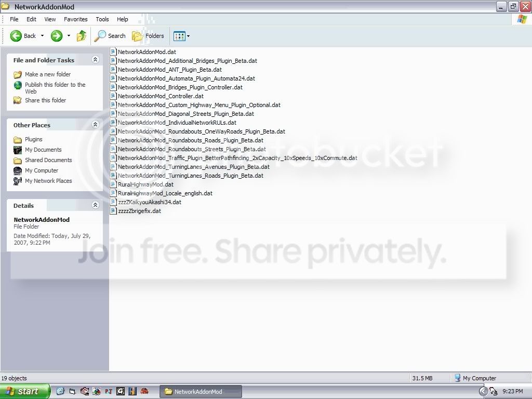
Task: Click the zzzzZbrigefix.dat file icon
Action: (x=113, y=211)
